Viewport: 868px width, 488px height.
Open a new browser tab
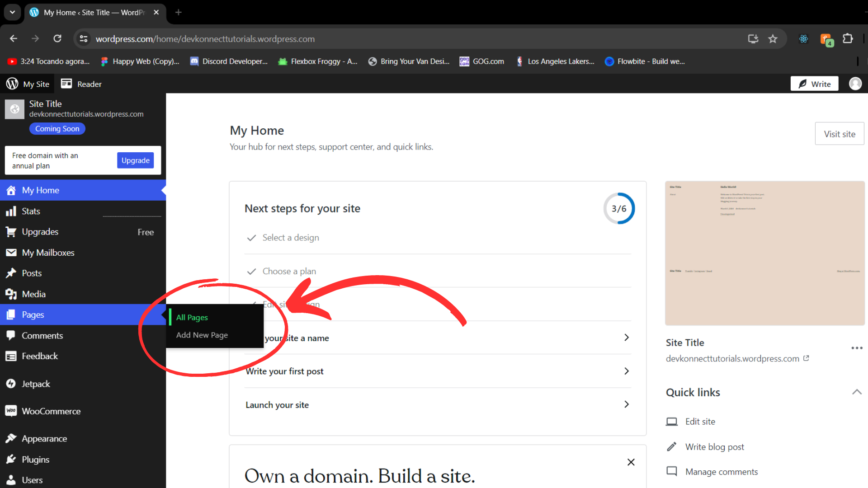[x=179, y=12]
